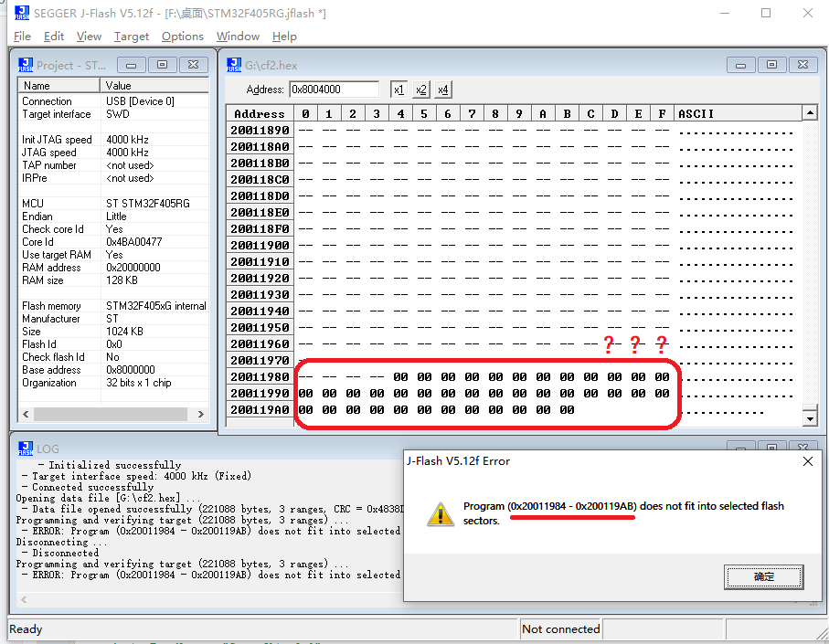The image size is (829, 644).
Task: Click the warning icon in error dialog
Action: 441,514
